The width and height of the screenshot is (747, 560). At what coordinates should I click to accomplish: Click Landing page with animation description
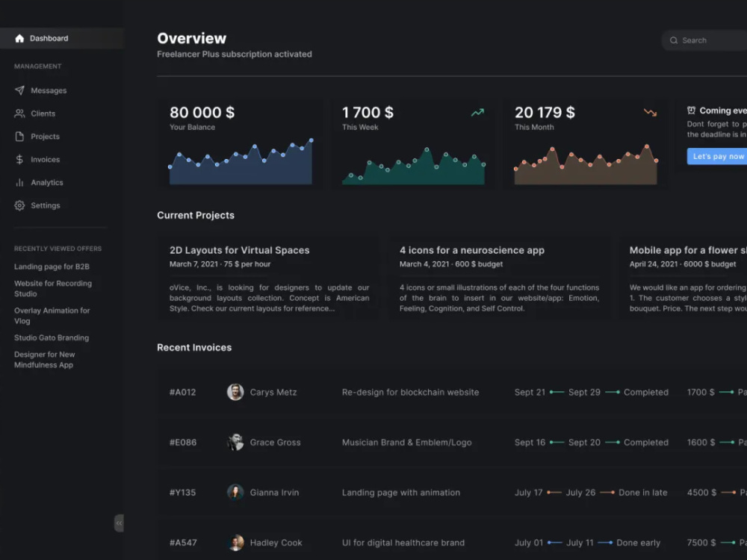[x=400, y=492]
